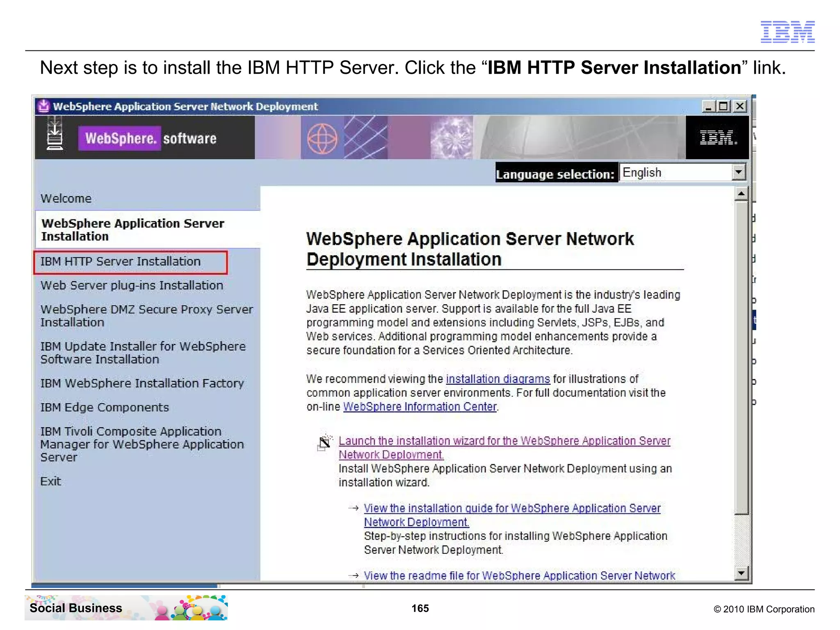Screen dimensions: 840x630
Task: View the readme file link
Action: pos(519,575)
